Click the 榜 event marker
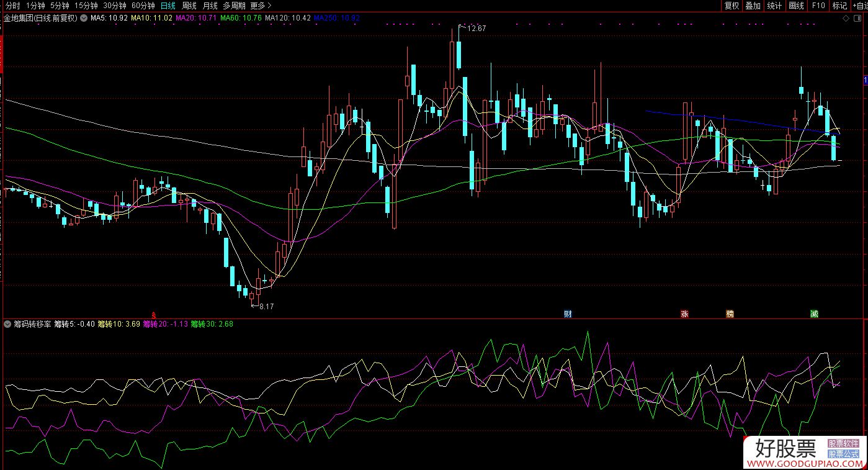Viewport: 868px width, 470px height. (730, 314)
